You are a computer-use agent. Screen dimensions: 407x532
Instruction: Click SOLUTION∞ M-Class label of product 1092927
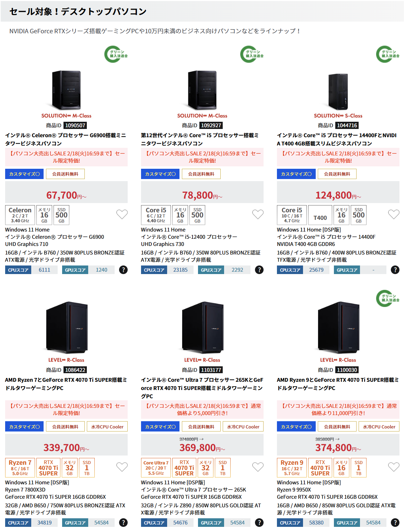(202, 116)
